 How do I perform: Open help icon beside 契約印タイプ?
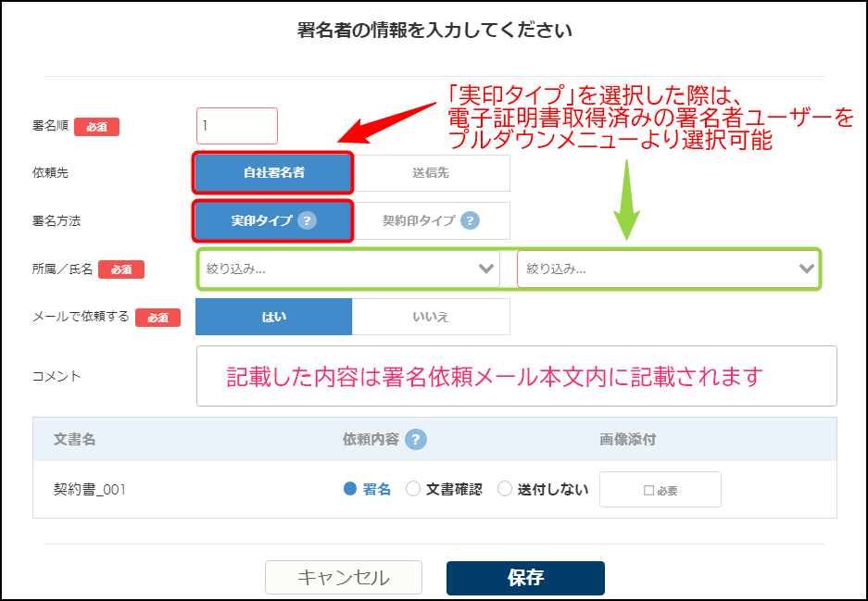point(470,220)
